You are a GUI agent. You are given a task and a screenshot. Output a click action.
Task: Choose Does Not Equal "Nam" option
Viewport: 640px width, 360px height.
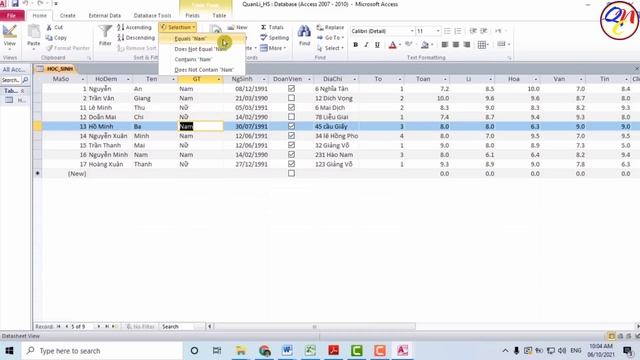(x=202, y=49)
